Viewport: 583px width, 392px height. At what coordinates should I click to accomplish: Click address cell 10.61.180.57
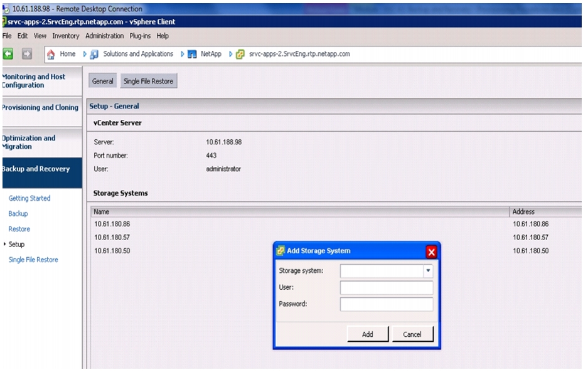tap(530, 238)
